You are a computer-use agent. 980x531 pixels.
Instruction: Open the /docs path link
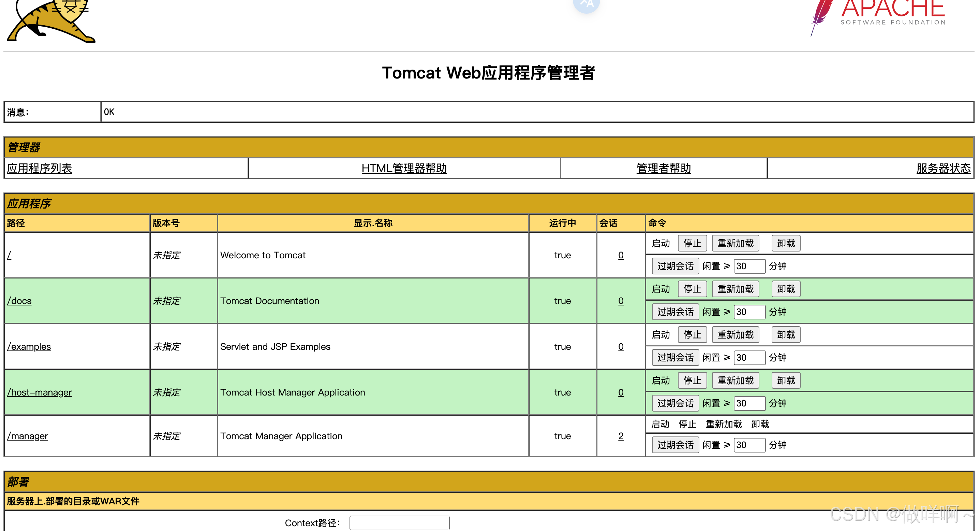pos(19,301)
